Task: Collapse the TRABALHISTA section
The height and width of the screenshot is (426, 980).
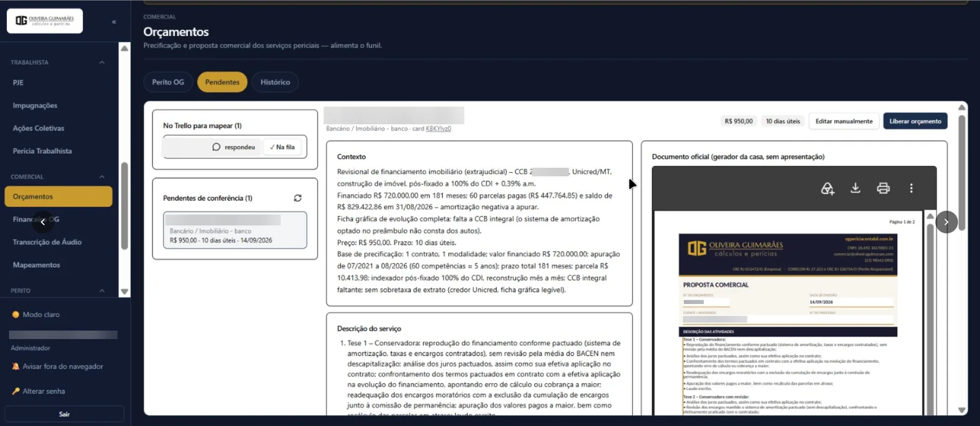Action: pos(102,63)
